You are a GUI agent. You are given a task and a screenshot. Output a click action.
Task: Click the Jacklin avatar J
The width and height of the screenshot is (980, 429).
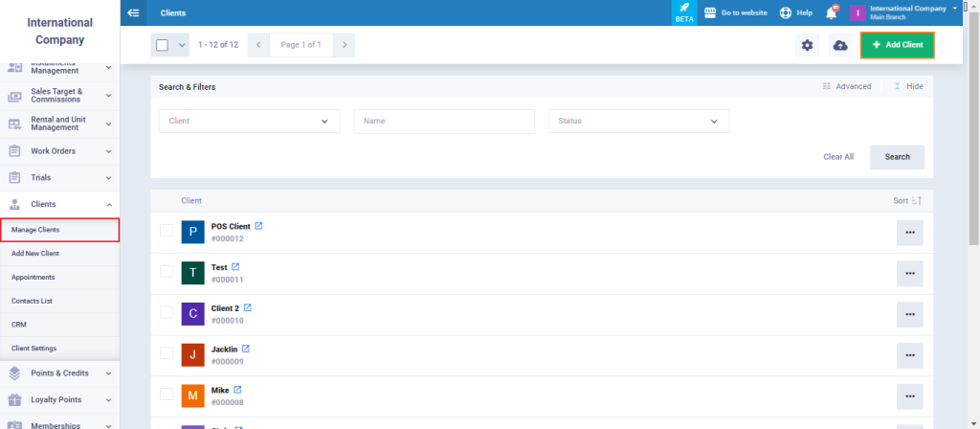[x=193, y=354]
